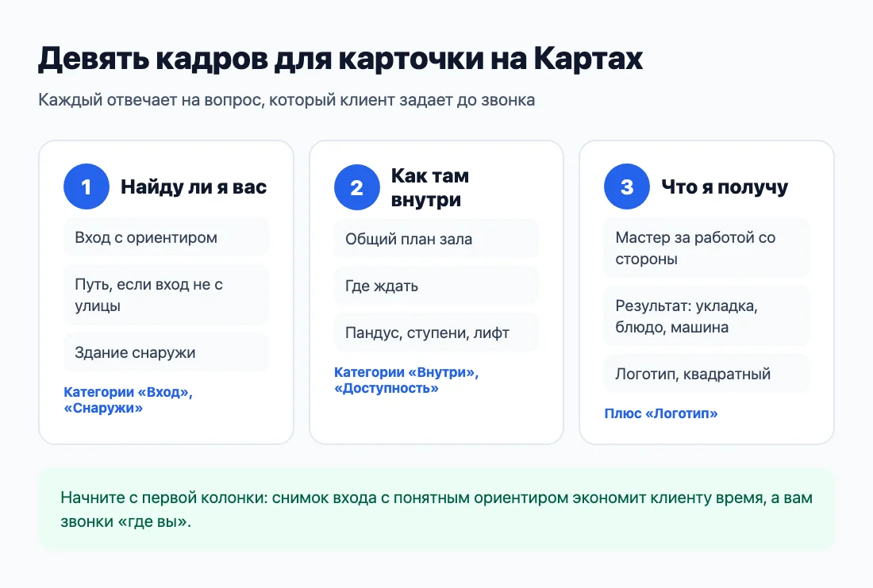This screenshot has width=873, height=588.
Task: Open the «Плюс «Логотип»» link text
Action: [x=661, y=413]
